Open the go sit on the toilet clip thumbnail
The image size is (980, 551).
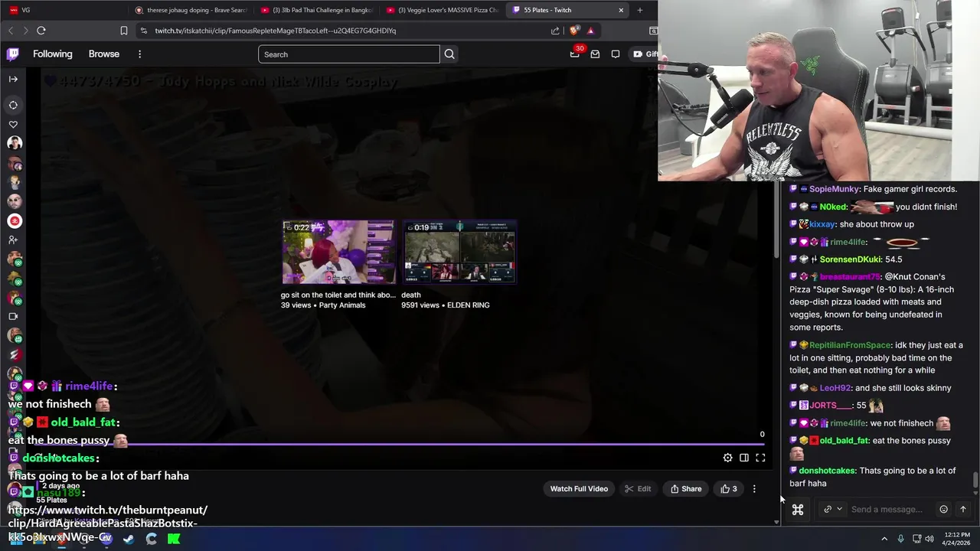coord(338,253)
